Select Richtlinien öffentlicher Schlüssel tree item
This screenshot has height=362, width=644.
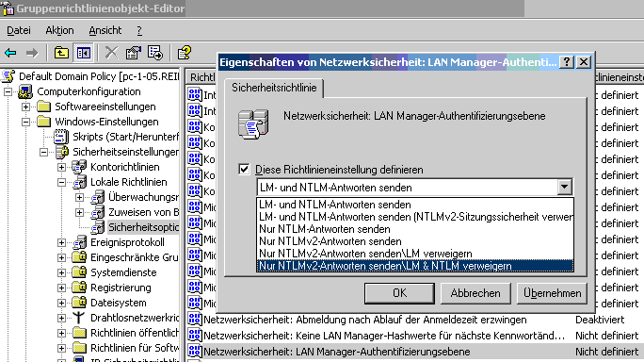(135, 333)
